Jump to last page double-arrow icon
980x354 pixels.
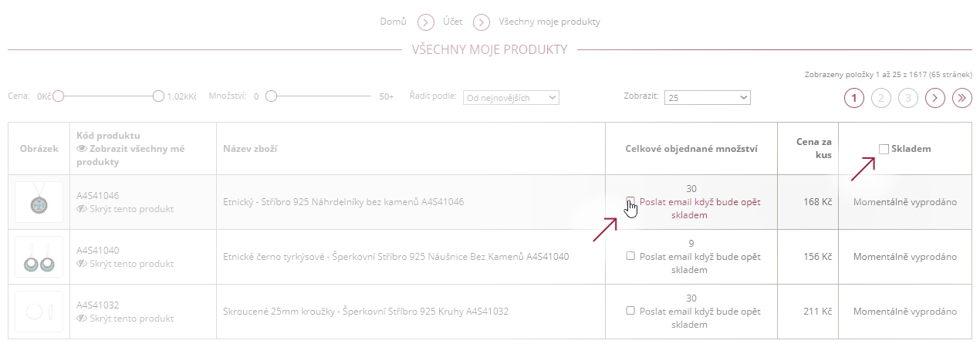point(961,98)
